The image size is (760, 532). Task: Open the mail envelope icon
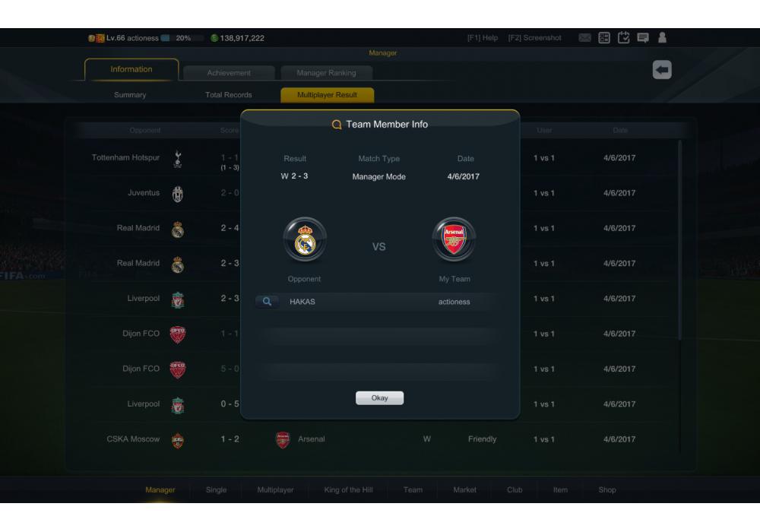click(584, 38)
